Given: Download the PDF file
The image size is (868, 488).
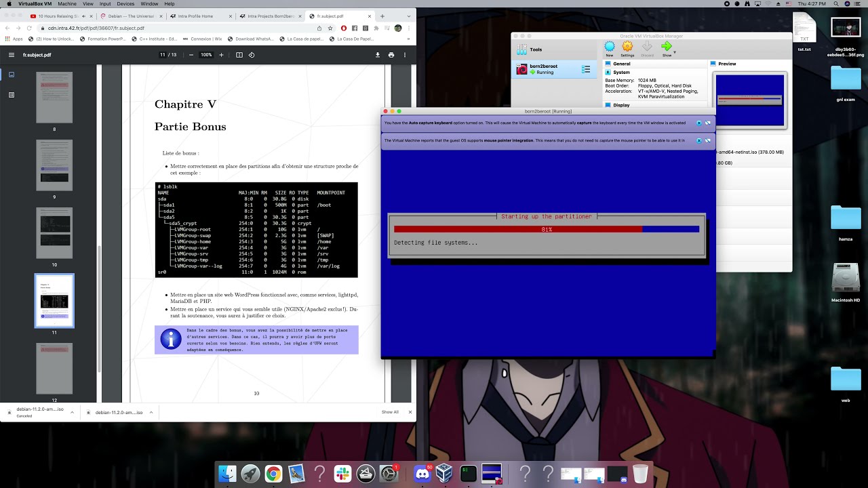Looking at the screenshot, I should [x=378, y=55].
